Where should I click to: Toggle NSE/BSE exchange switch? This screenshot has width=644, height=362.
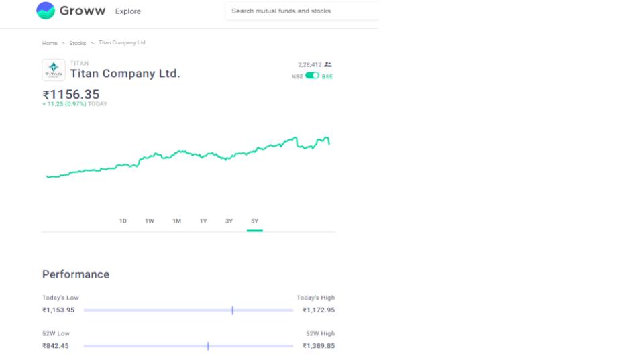click(312, 76)
